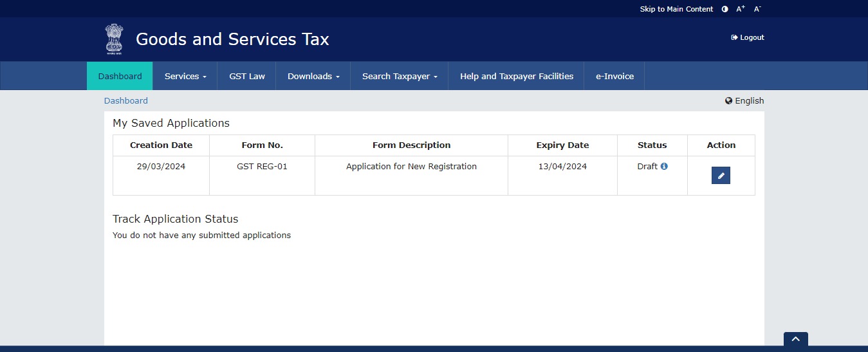The height and width of the screenshot is (352, 868).
Task: Click 'You do not have any submitted applications'
Action: [x=201, y=235]
